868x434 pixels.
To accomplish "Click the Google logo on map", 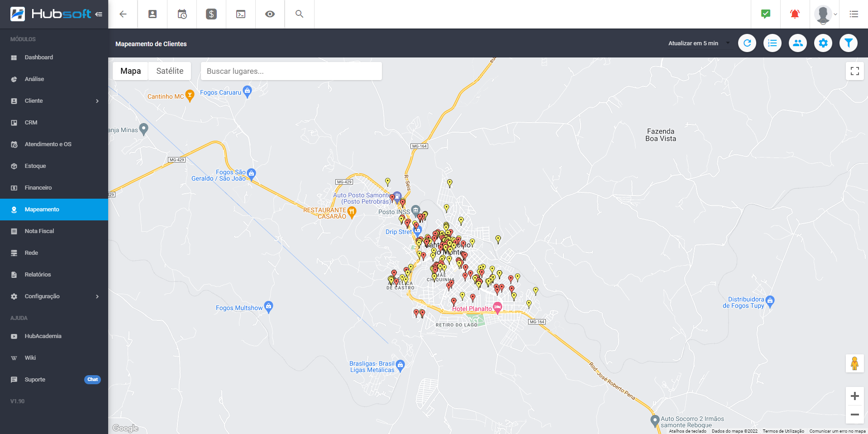I will coord(125,428).
